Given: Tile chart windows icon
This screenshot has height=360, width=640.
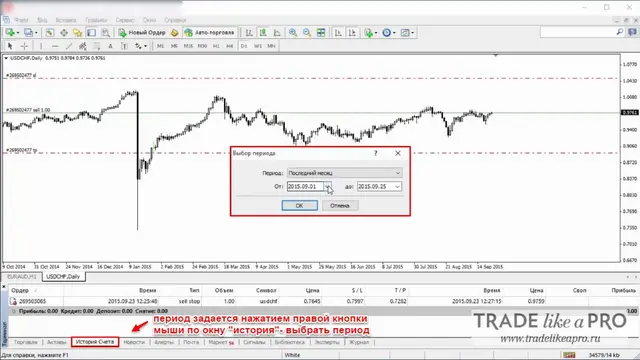Looking at the screenshot, I should (x=321, y=33).
